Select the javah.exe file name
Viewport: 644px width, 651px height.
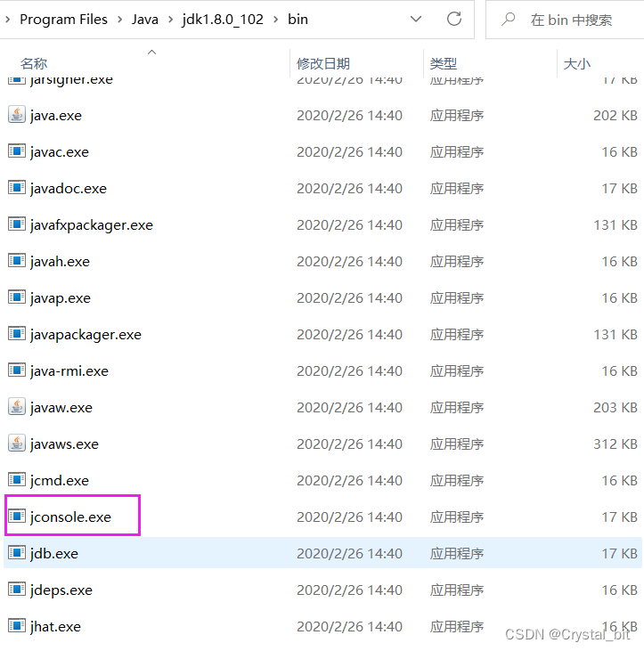point(60,262)
